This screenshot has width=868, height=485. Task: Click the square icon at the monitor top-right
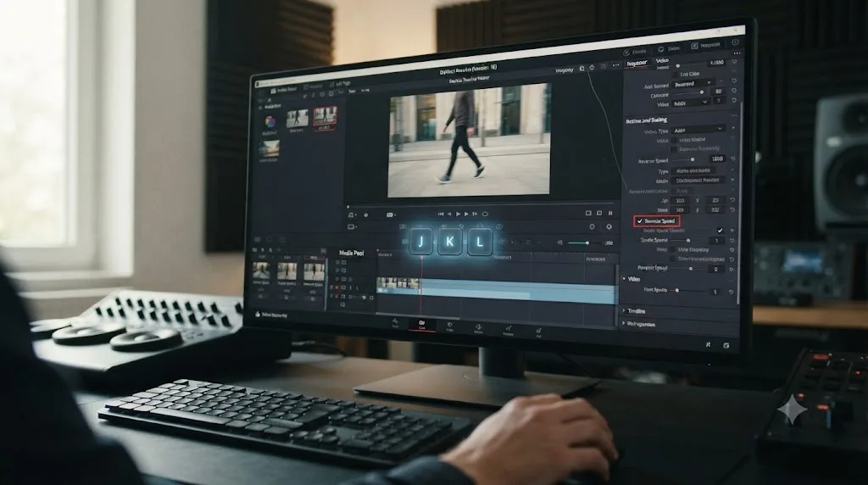pos(735,42)
